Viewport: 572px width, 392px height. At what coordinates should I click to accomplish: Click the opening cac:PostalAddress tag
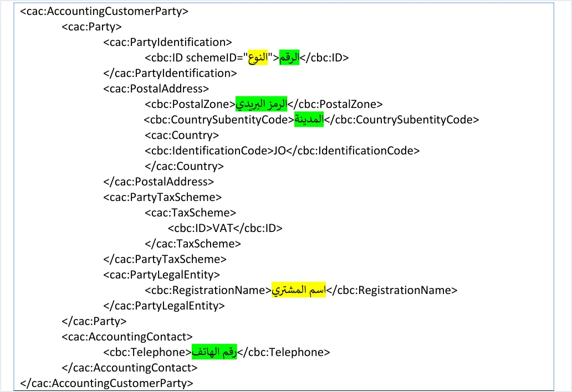pos(156,89)
